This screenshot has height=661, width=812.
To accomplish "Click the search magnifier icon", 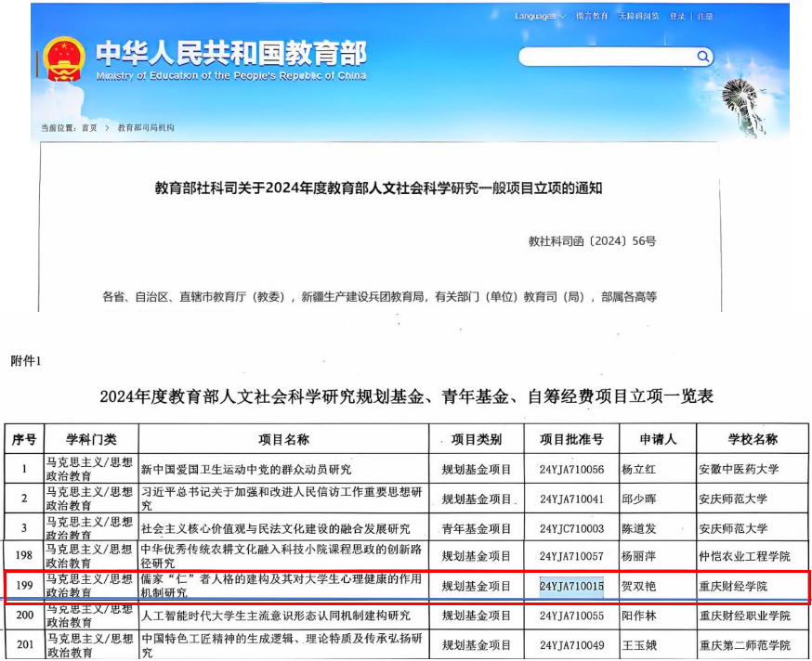I will pos(702,56).
